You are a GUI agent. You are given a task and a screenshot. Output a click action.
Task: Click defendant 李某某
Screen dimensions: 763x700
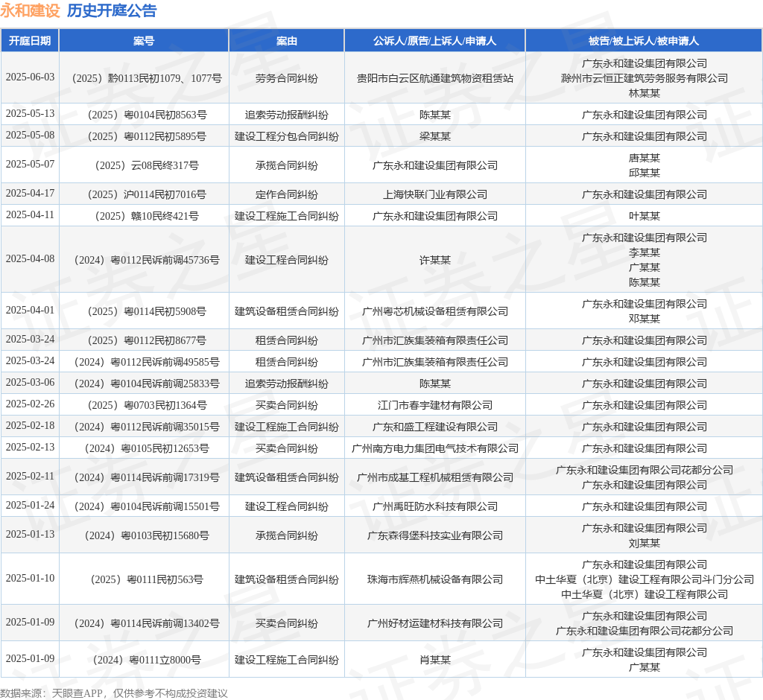click(x=645, y=252)
